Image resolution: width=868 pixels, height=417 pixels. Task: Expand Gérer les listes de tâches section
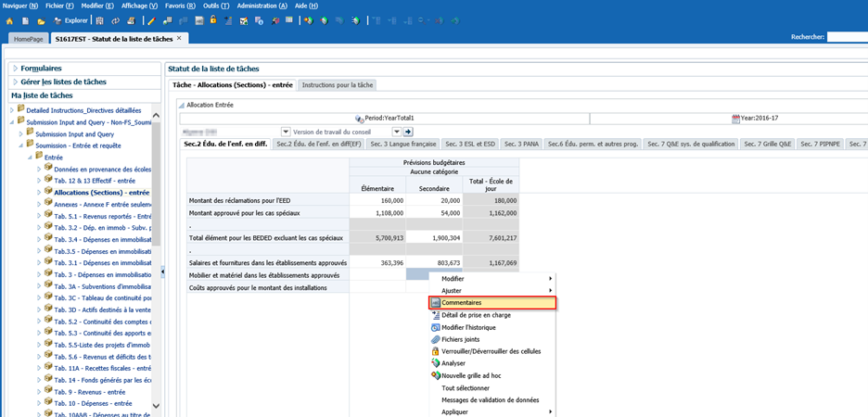click(x=63, y=82)
